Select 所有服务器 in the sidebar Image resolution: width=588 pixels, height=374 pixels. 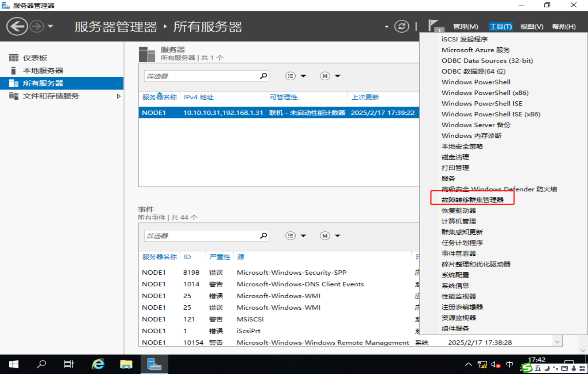coord(62,83)
